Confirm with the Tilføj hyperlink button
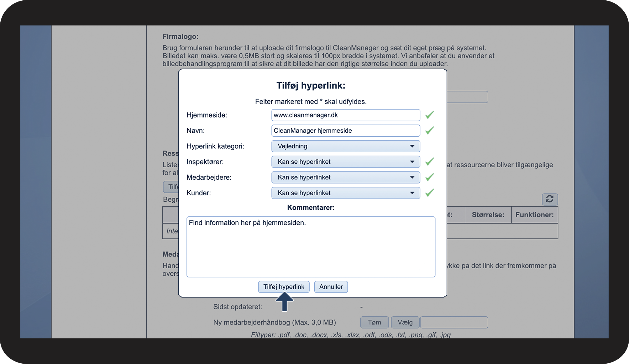This screenshot has width=629, height=364. pyautogui.click(x=284, y=287)
